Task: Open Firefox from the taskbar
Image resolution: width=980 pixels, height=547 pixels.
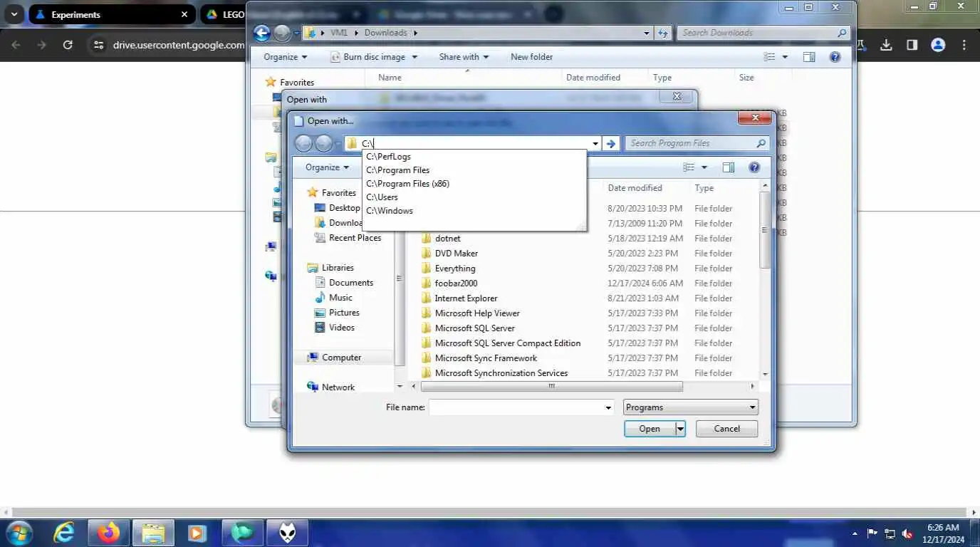Action: point(109,533)
